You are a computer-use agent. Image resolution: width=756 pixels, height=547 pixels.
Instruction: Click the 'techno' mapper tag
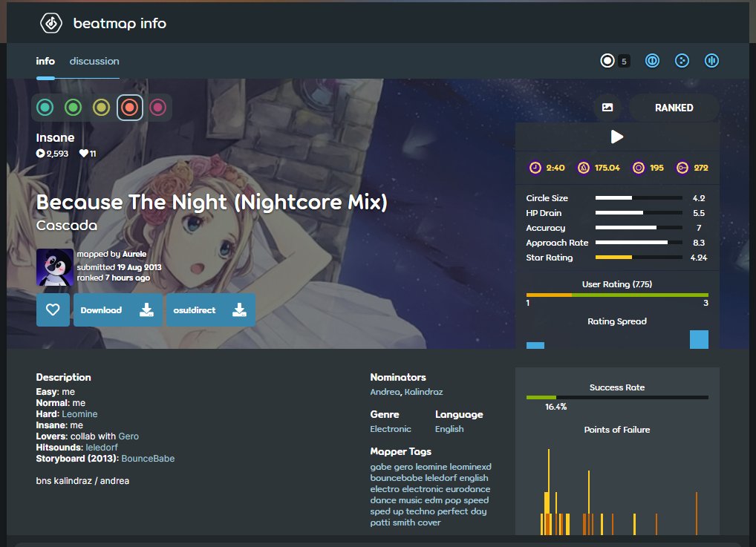pyautogui.click(x=421, y=511)
